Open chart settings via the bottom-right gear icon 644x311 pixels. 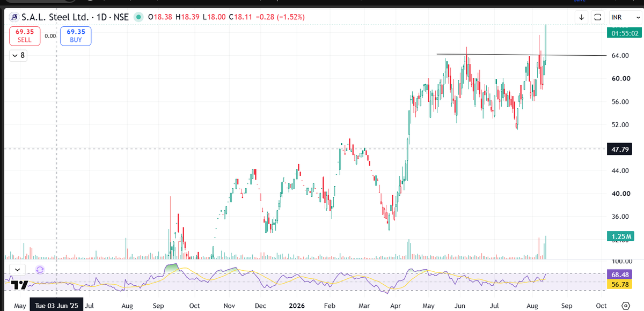click(625, 306)
